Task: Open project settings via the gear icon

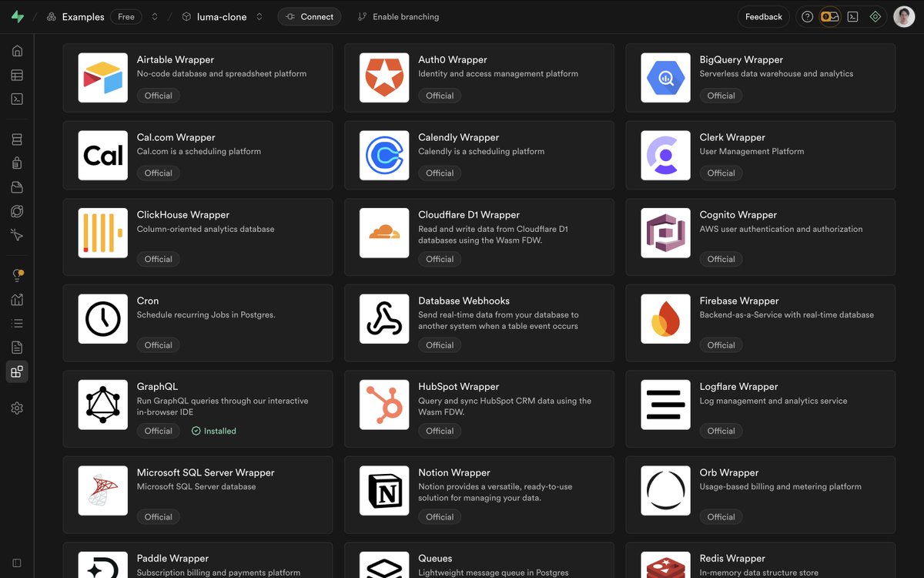Action: (x=17, y=408)
